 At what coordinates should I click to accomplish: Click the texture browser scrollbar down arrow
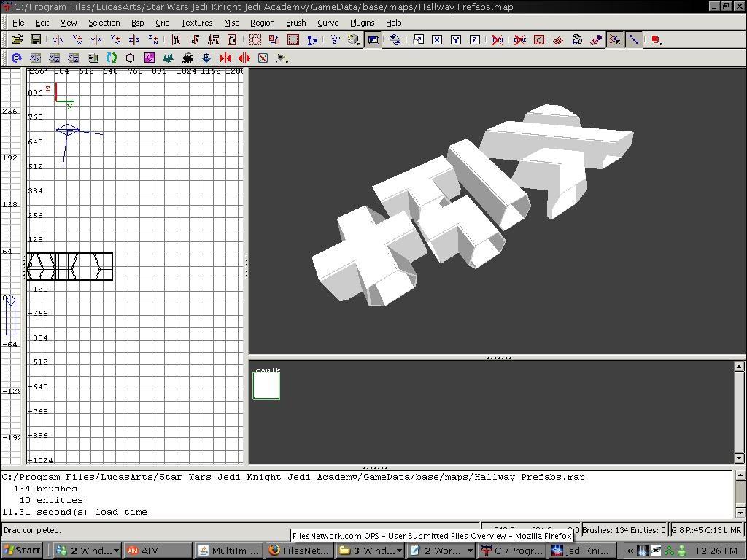[x=739, y=458]
